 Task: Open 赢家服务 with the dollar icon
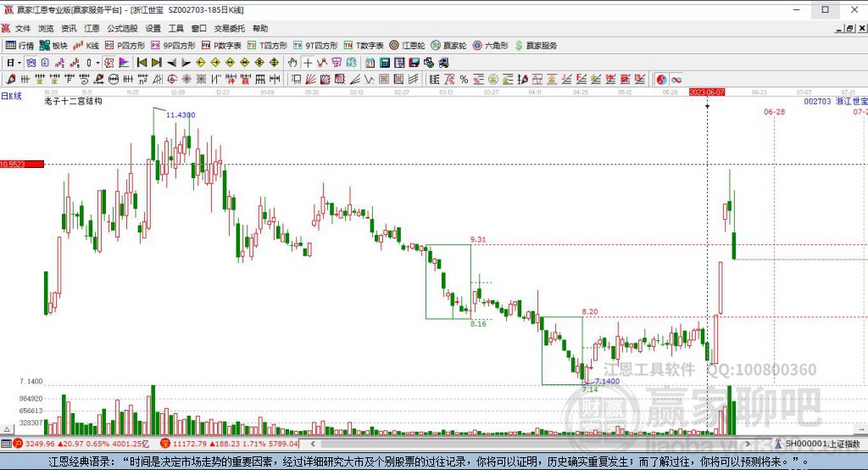pos(536,46)
